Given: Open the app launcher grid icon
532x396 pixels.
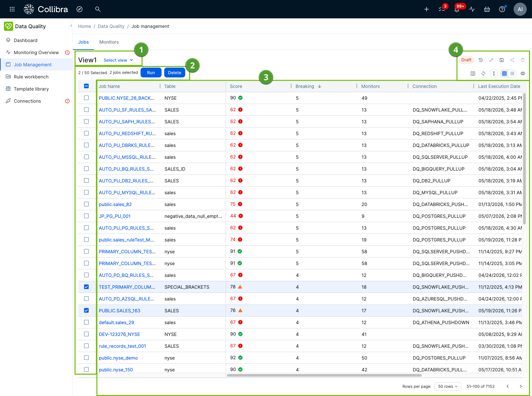Looking at the screenshot, I should click(12, 9).
